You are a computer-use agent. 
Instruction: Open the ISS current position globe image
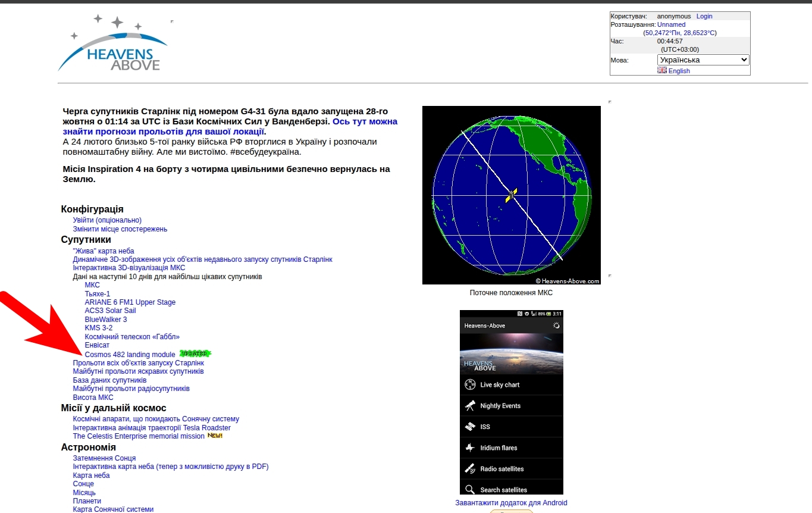pyautogui.click(x=512, y=195)
